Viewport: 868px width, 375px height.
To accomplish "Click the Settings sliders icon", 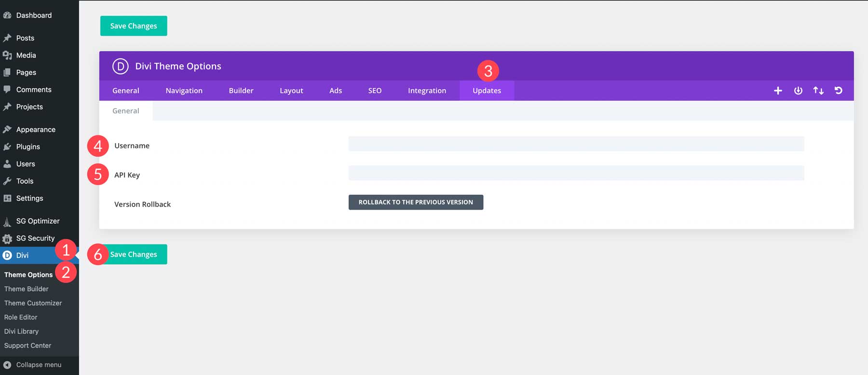I will 7,198.
